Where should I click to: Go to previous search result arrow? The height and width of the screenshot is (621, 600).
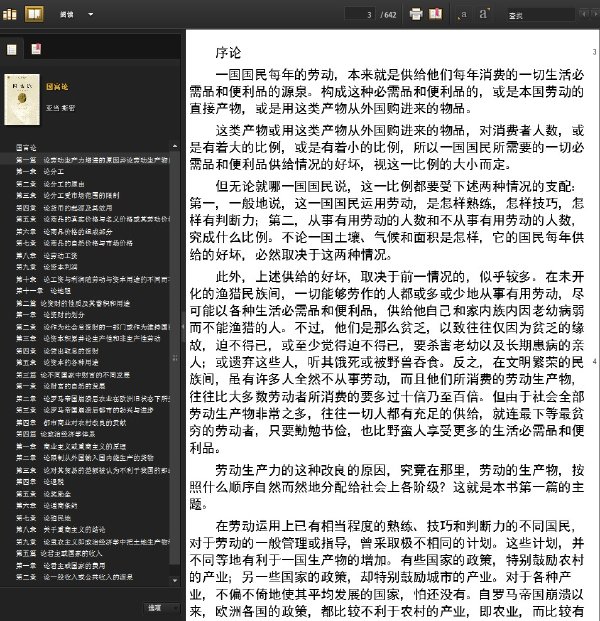(x=584, y=14)
